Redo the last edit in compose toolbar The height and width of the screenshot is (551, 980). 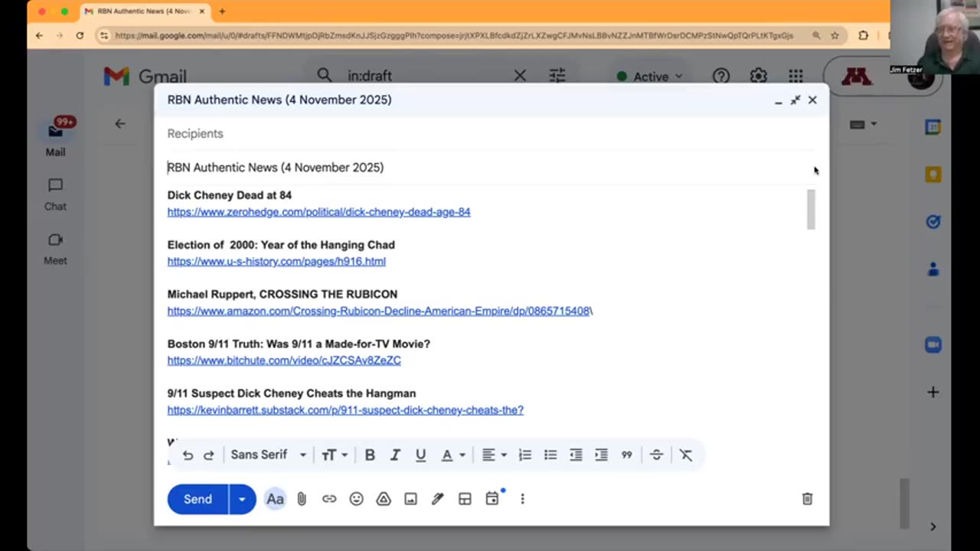pos(208,455)
